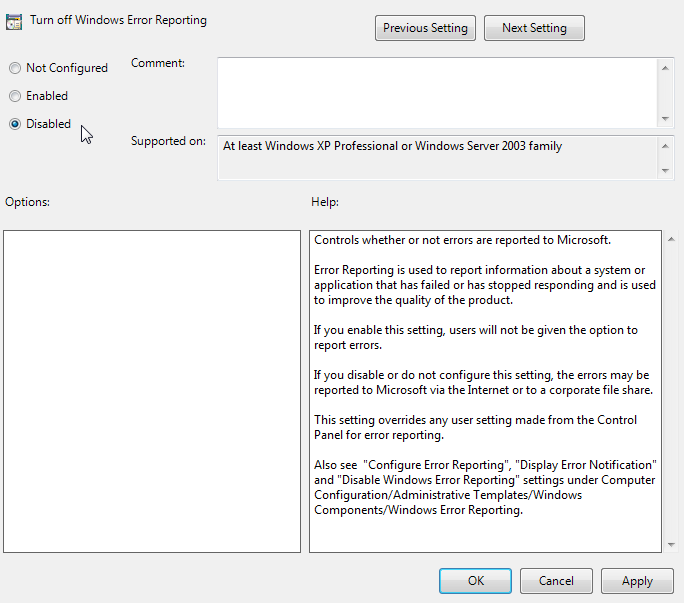Click inside the Comment text box
Viewport: 684px width, 603px height.
click(x=437, y=93)
